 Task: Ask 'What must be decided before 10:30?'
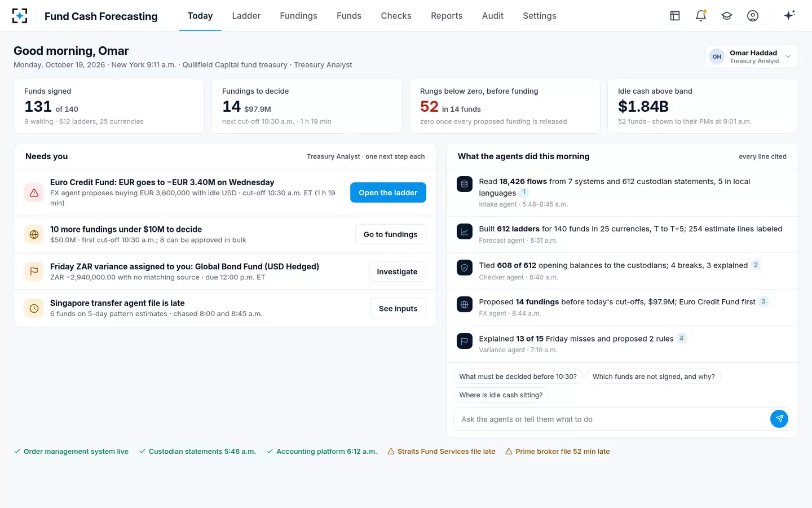click(x=518, y=376)
